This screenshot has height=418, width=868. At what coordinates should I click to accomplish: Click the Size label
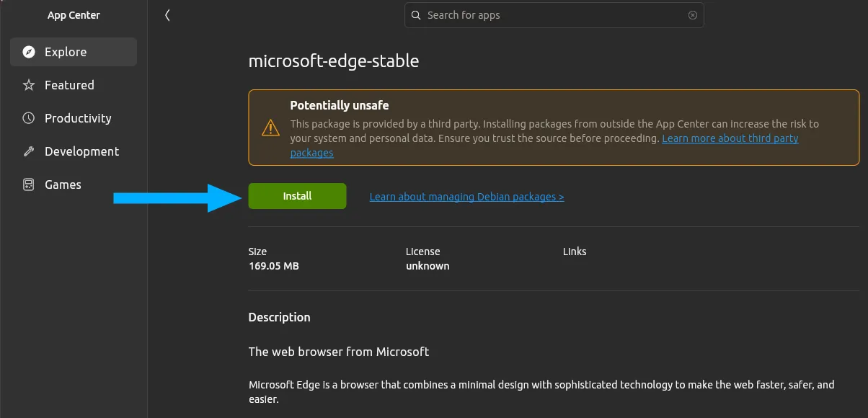click(x=257, y=252)
